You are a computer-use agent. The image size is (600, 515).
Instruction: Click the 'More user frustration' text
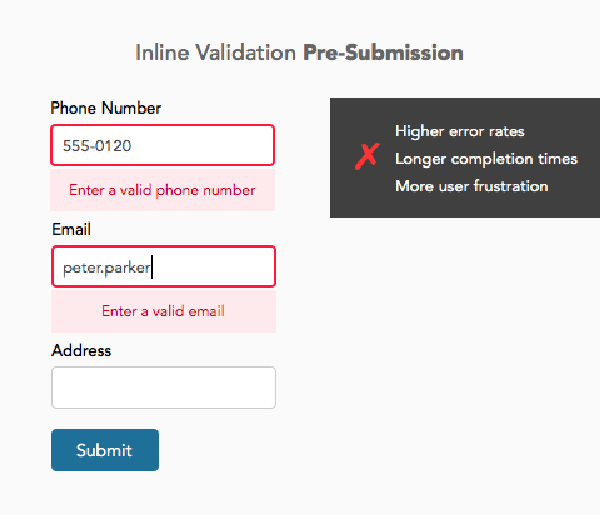[x=472, y=186]
